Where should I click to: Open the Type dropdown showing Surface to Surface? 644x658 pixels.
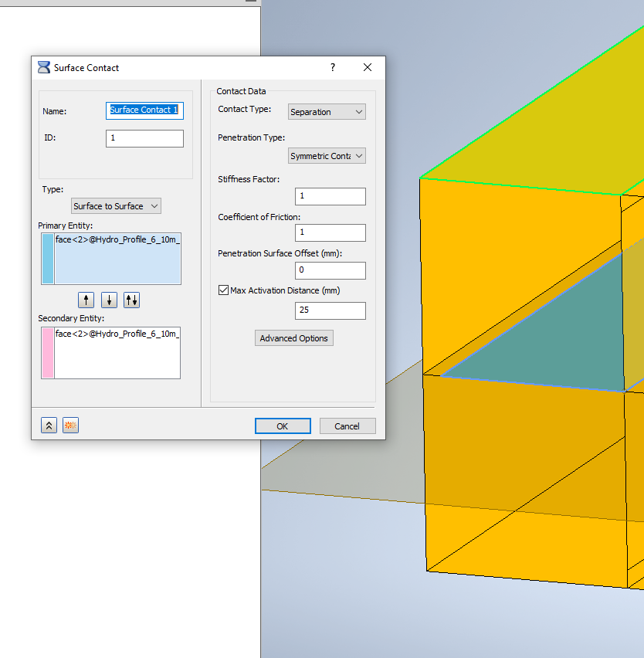(115, 205)
